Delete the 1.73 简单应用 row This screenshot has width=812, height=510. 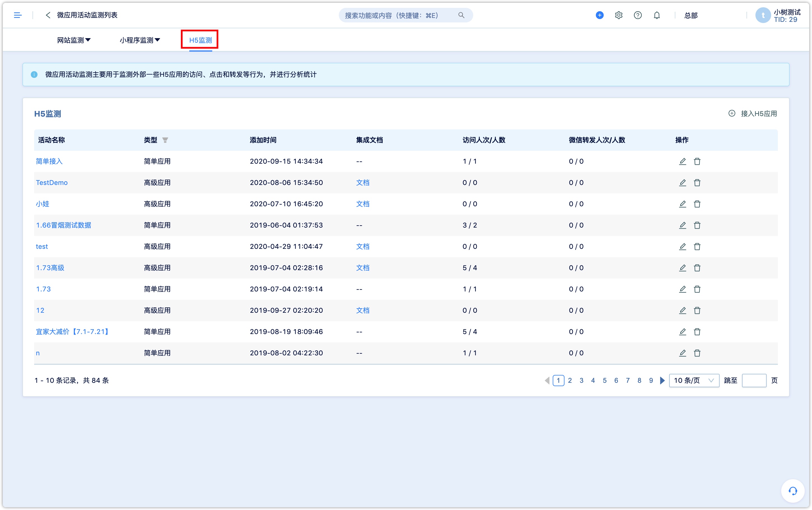click(697, 289)
